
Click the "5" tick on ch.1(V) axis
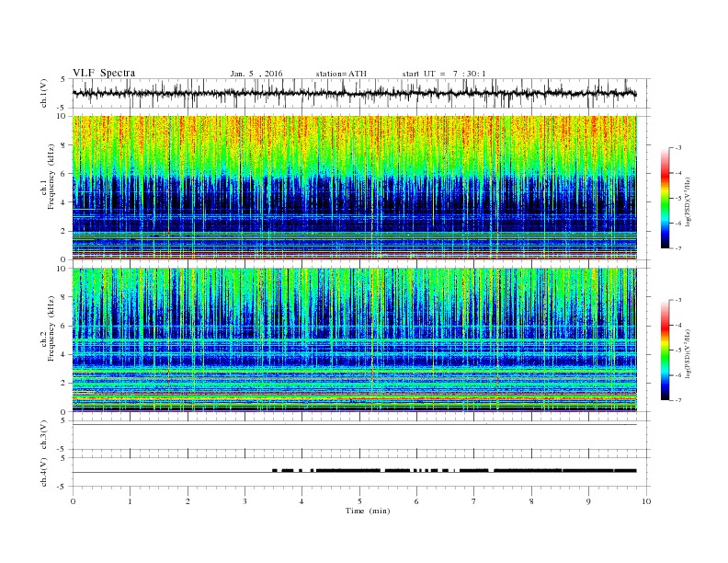click(63, 79)
